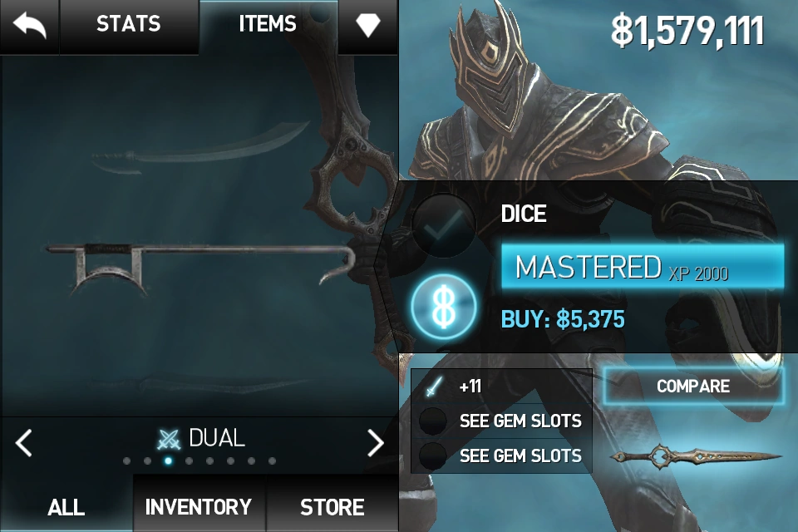Viewport: 798px width, 532px height.
Task: Tap the sword attack stat icon
Action: coord(435,386)
